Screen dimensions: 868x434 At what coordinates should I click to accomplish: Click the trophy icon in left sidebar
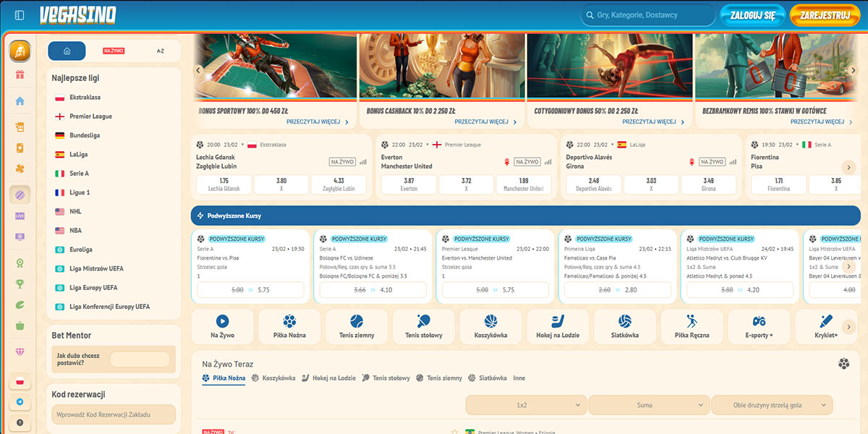tap(20, 284)
